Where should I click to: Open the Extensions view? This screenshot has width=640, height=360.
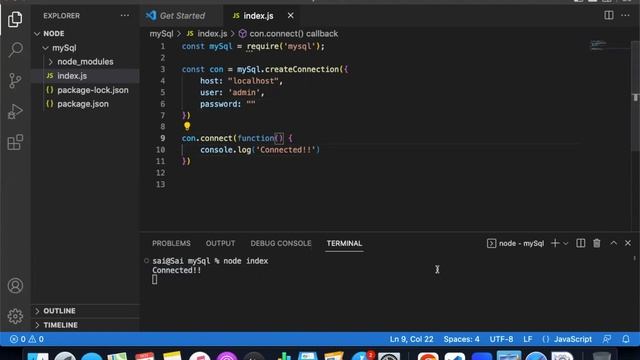15,142
